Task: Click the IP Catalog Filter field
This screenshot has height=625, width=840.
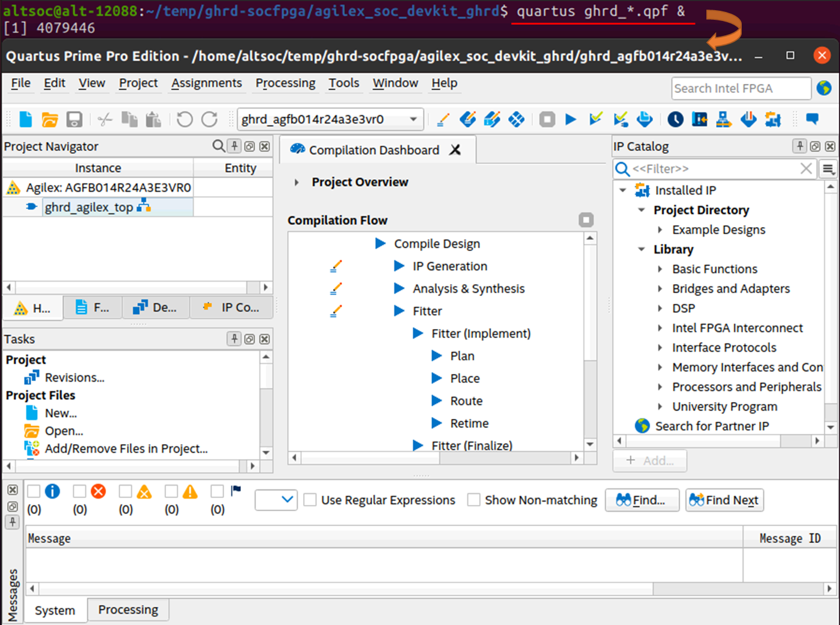Action: (715, 169)
